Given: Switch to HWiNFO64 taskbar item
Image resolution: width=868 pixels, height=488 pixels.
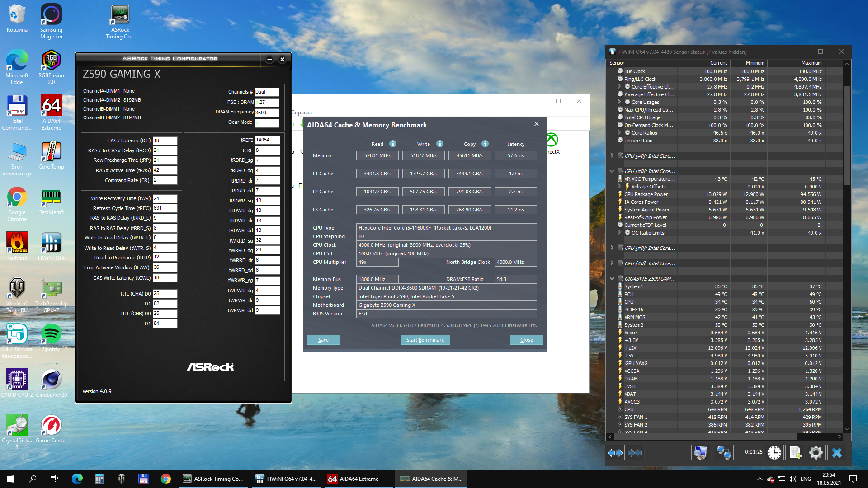Looking at the screenshot, I should [287, 479].
